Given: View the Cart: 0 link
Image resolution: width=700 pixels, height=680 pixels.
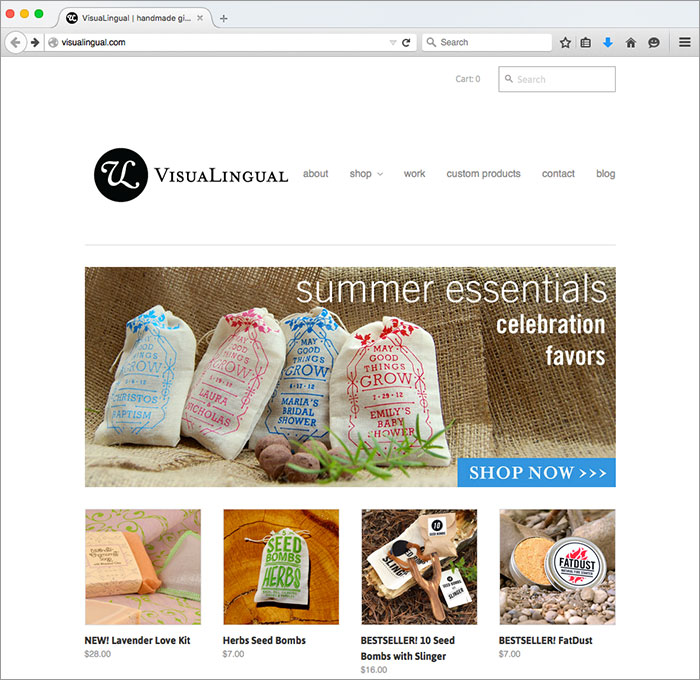Looking at the screenshot, I should pos(467,79).
